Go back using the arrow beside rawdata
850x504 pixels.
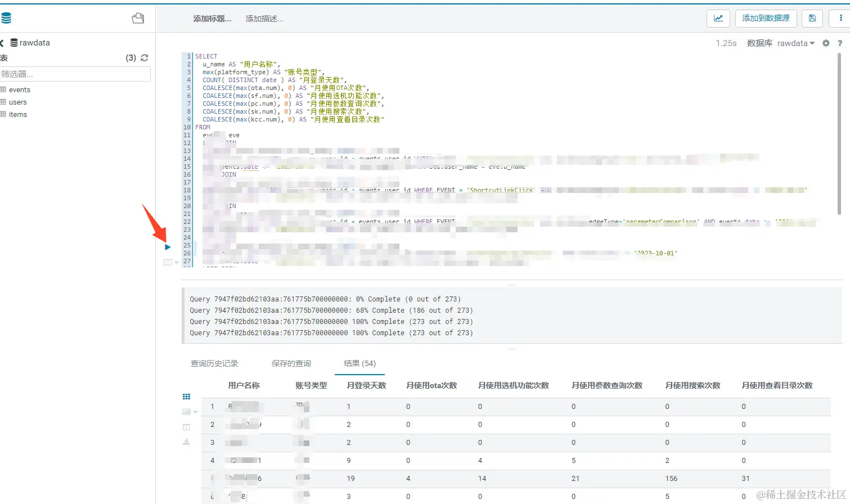pyautogui.click(x=2, y=43)
